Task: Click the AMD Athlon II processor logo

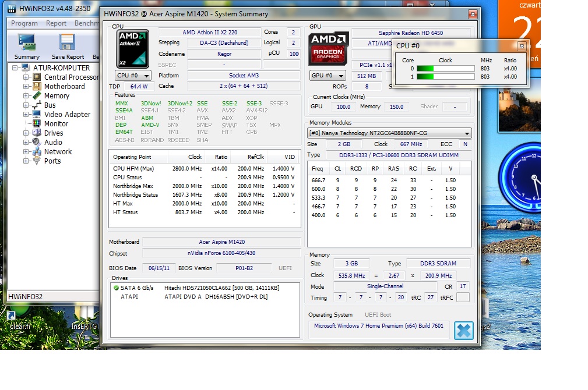Action: pyautogui.click(x=132, y=49)
